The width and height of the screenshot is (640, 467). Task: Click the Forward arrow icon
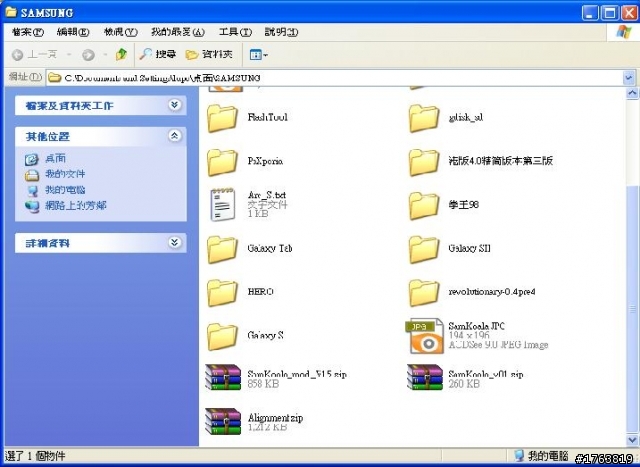tap(88, 55)
